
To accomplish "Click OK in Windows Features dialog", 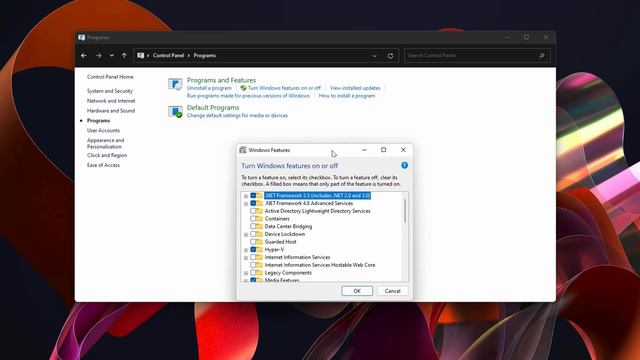I will tap(357, 291).
